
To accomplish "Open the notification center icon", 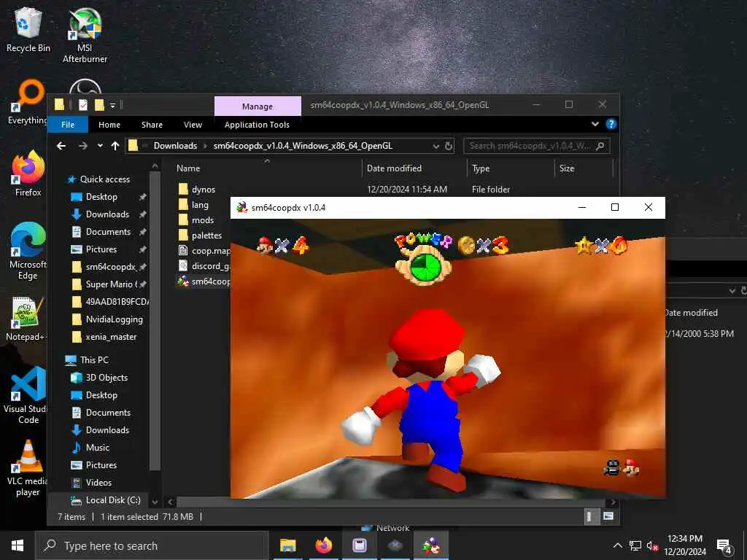I will (724, 546).
